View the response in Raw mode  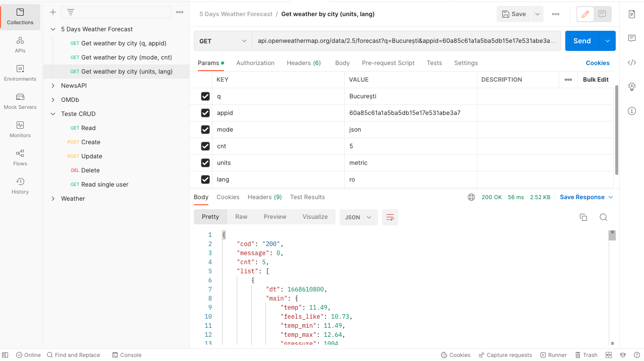(241, 217)
